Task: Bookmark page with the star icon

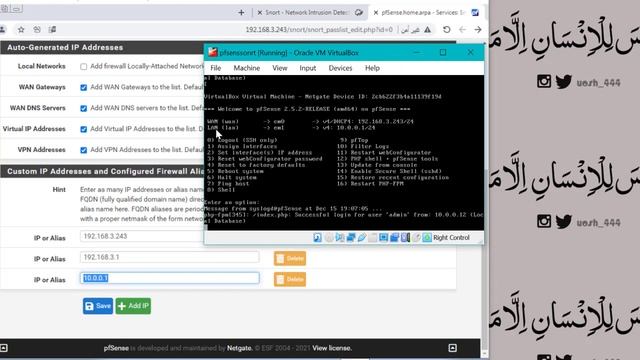Action: [21, 29]
